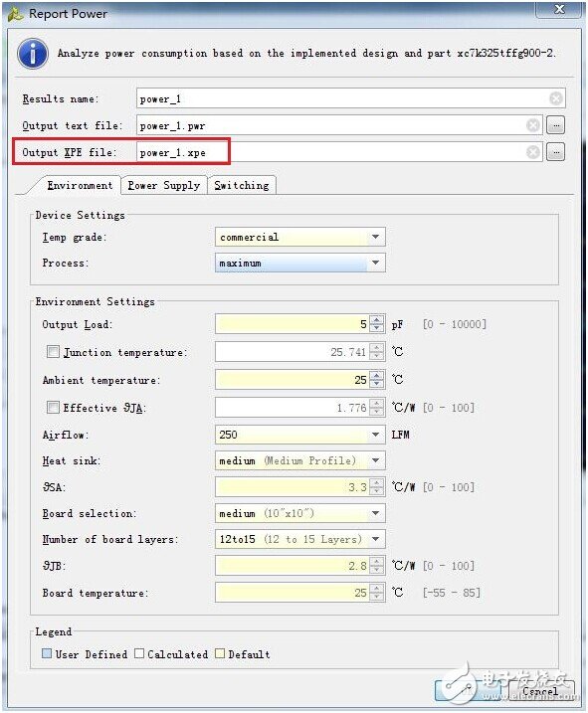Clear the Output text file field
Screen dimensions: 588x713
(x=533, y=125)
